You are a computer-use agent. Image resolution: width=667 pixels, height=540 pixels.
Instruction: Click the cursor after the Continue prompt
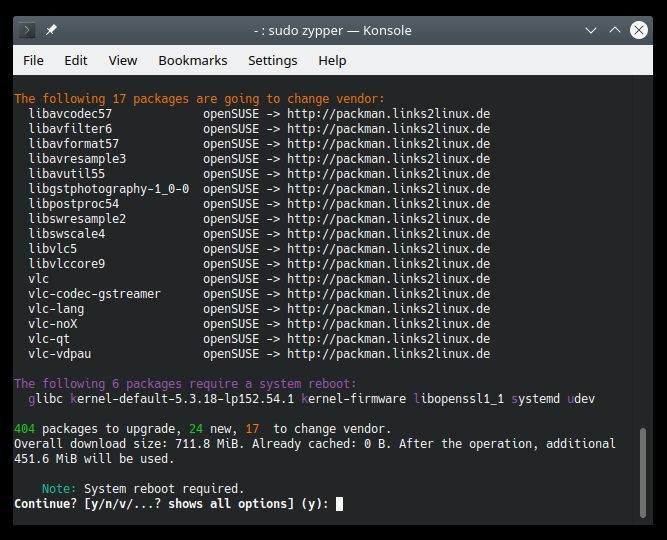(339, 504)
